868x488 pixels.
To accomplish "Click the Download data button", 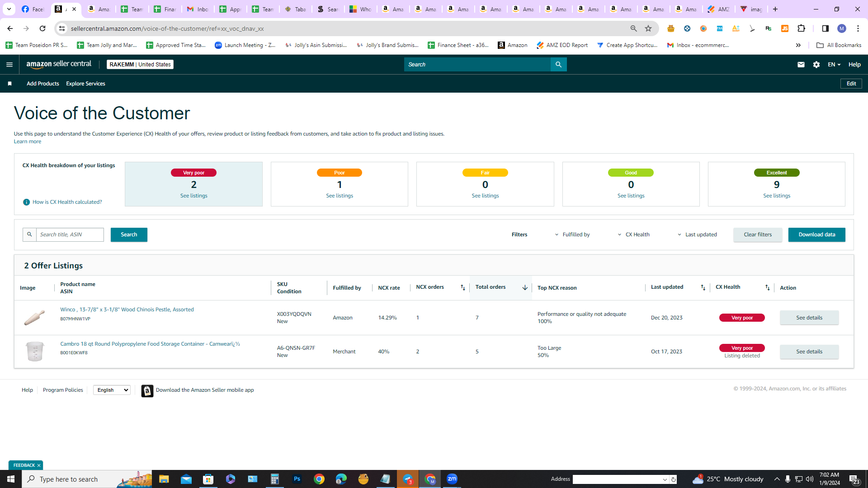I will point(816,235).
